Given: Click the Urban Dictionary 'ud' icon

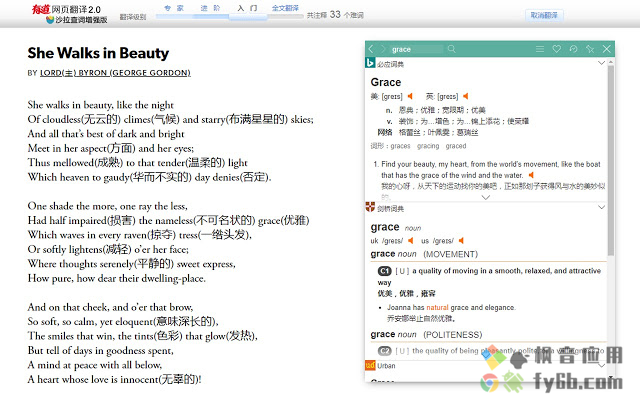Looking at the screenshot, I should click(370, 365).
